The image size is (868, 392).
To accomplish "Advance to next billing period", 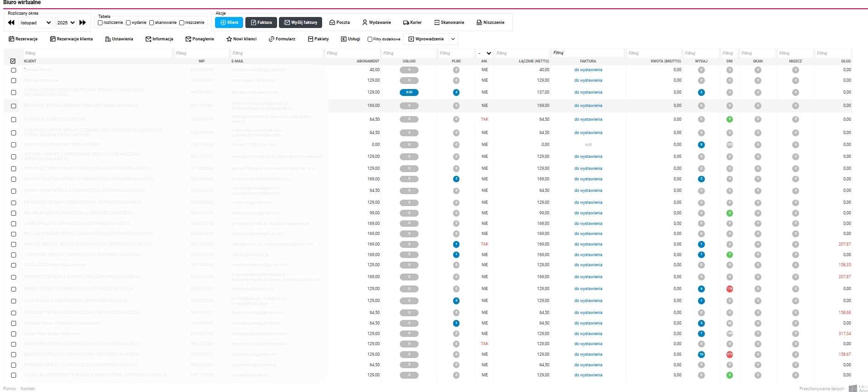I will click(x=83, y=22).
